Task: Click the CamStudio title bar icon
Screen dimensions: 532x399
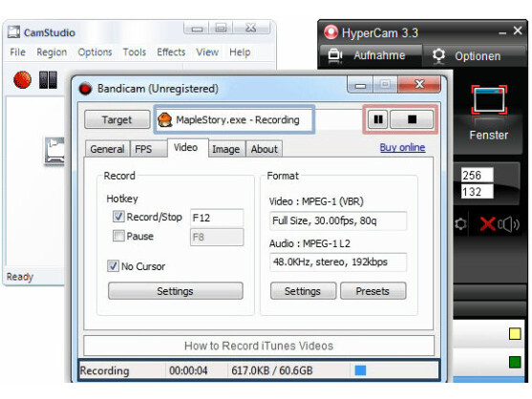Action: pos(14,32)
